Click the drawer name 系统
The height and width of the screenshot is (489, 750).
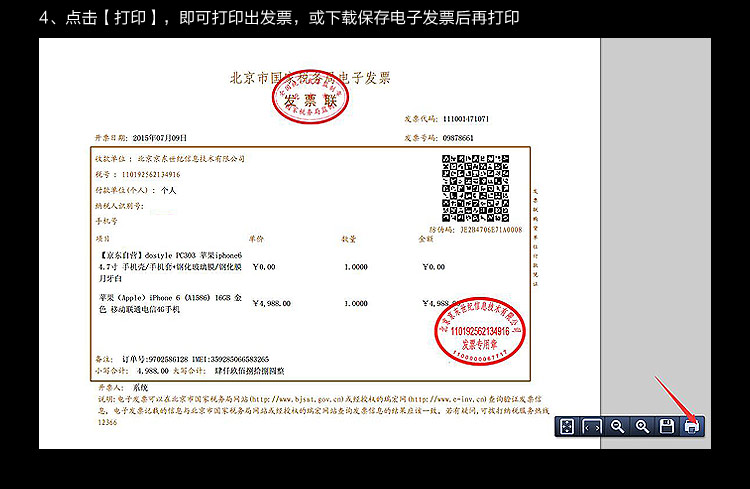140,388
